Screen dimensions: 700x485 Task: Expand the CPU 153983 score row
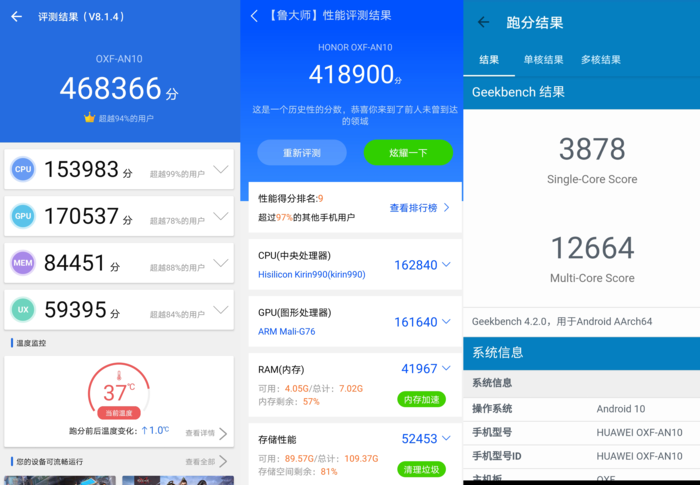coord(221,169)
